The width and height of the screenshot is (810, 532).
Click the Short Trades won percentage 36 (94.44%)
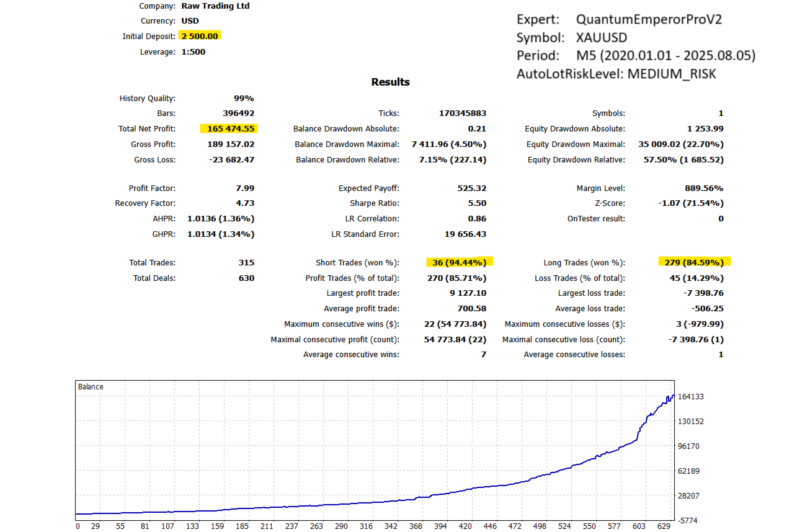coord(459,262)
